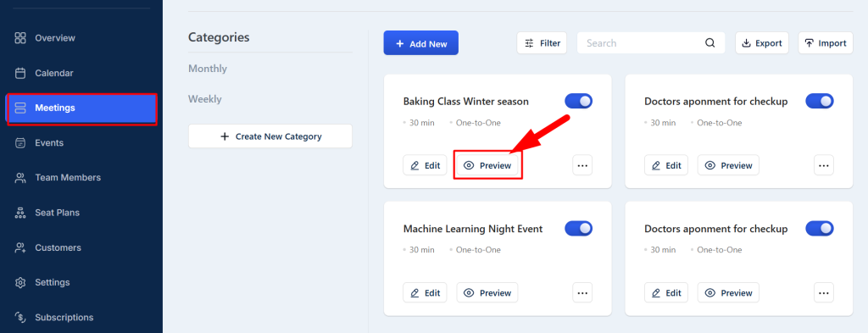
Task: Click into the Search input field
Action: 643,43
